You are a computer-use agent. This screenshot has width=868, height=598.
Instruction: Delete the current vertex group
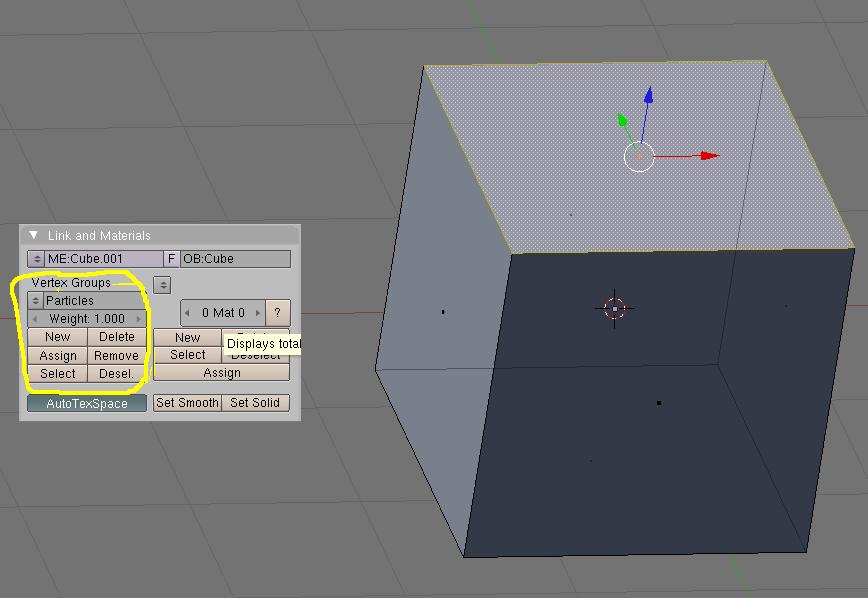tap(117, 337)
